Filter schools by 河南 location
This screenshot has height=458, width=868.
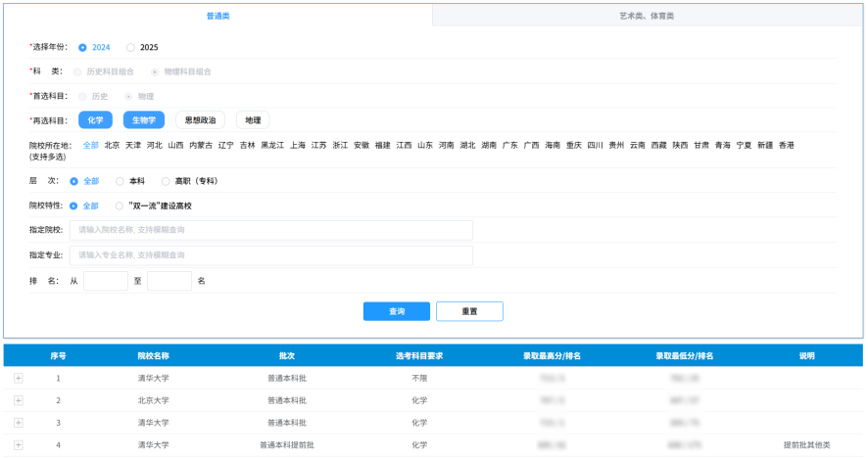coord(446,145)
